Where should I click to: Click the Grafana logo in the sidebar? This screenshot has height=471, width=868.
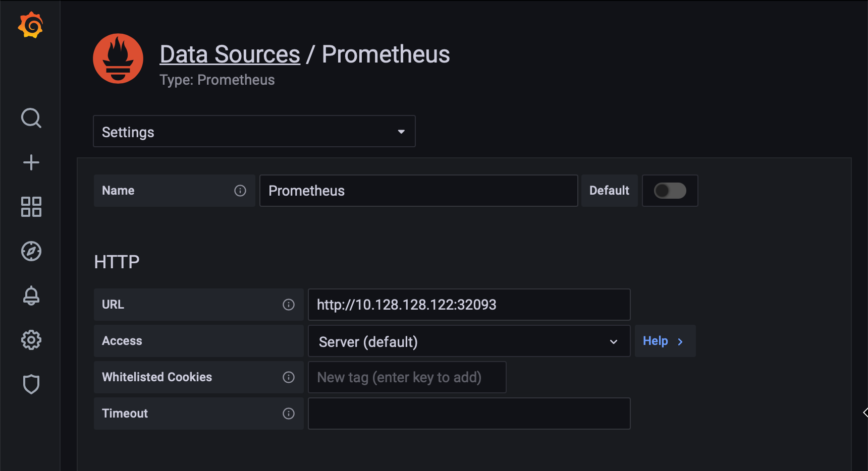pyautogui.click(x=31, y=25)
